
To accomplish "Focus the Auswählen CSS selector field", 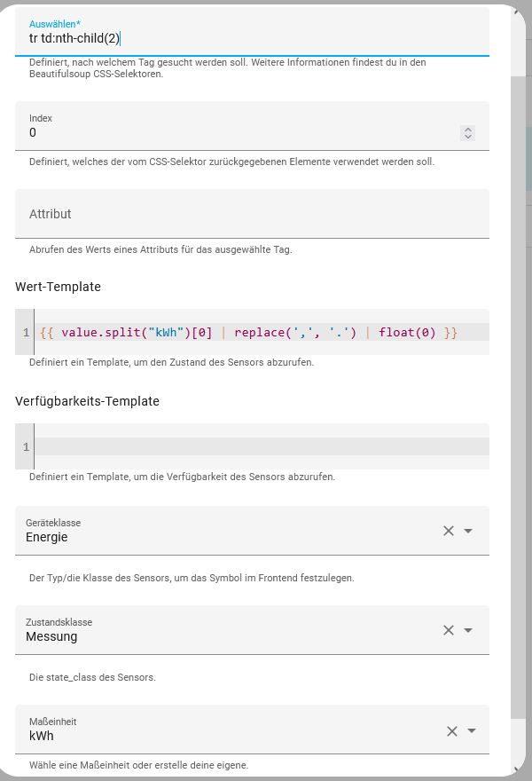I will (x=252, y=32).
